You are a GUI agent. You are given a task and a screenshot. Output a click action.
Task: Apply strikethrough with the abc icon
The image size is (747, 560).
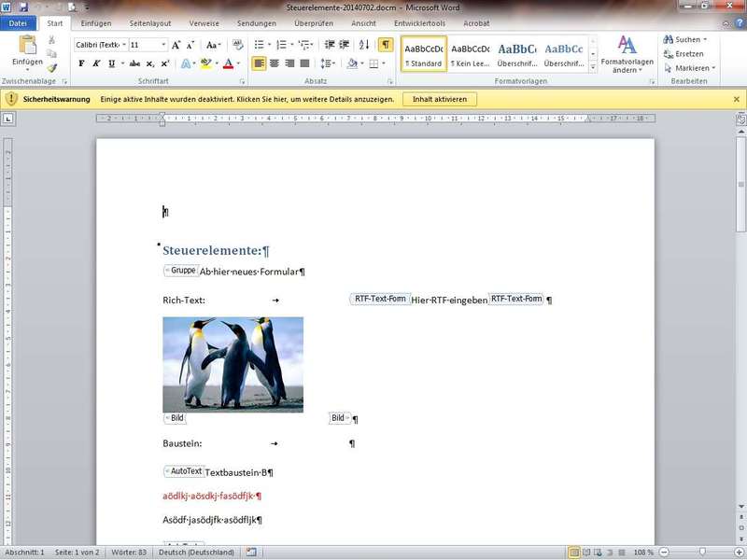click(x=135, y=63)
